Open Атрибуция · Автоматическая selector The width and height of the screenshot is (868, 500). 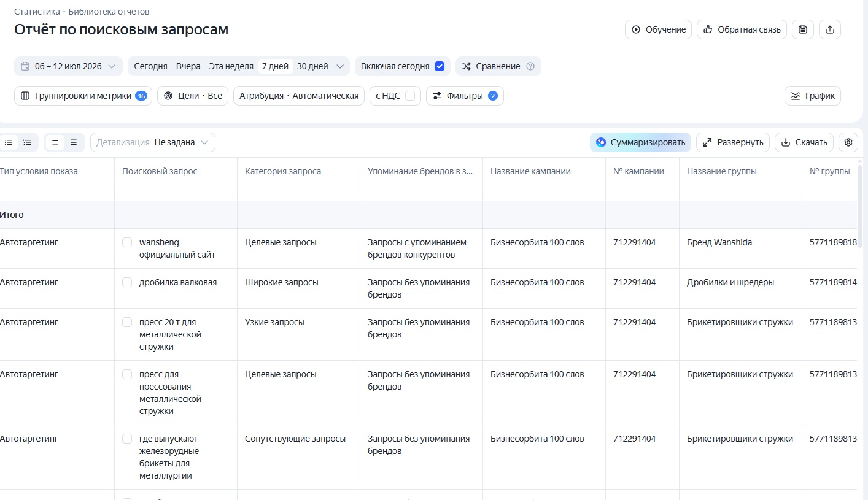point(299,96)
